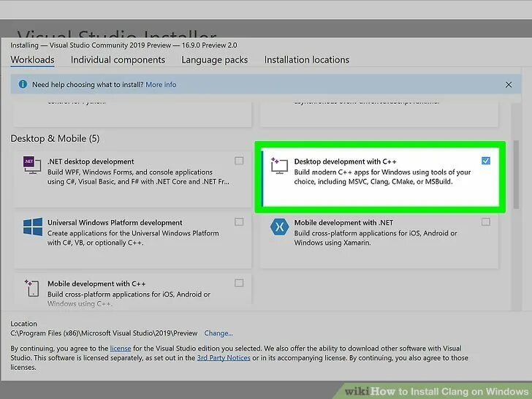
Task: Select the .NET desktop development title
Action: (x=91, y=161)
